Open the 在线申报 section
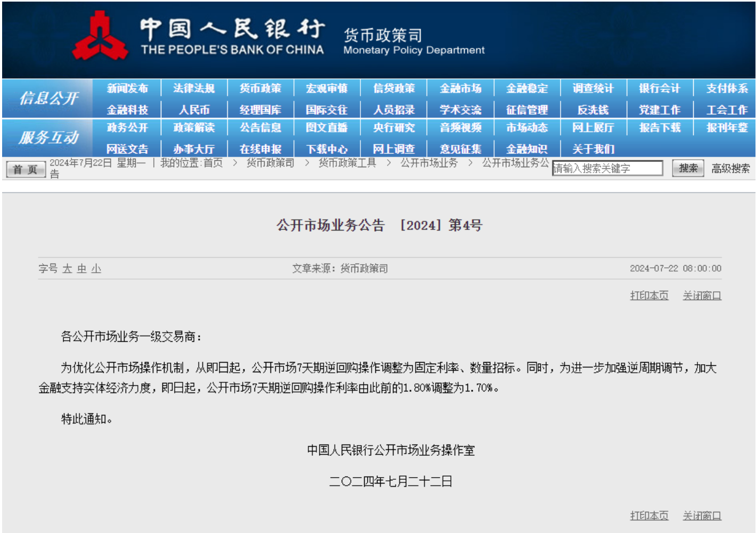 260,150
